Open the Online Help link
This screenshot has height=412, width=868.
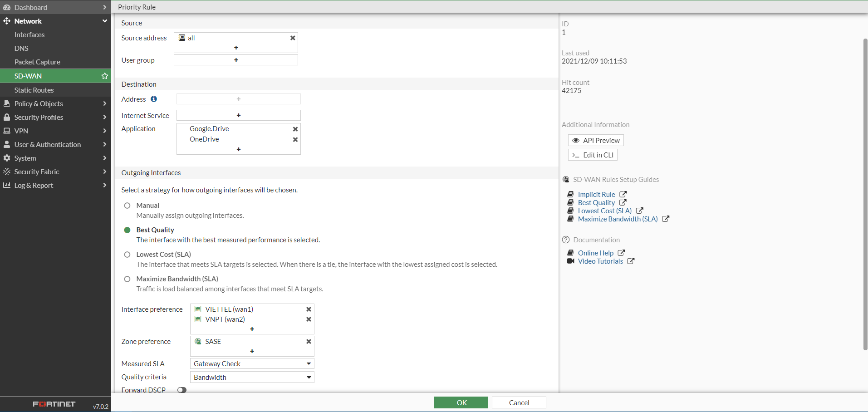click(x=595, y=253)
